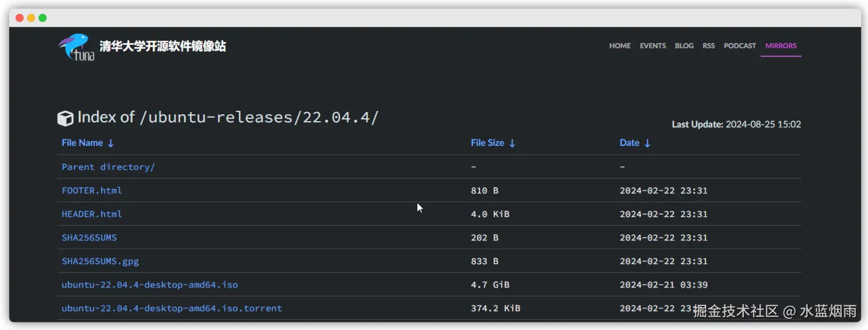This screenshot has height=330, width=868.
Task: Maximize the window with green button
Action: [x=42, y=18]
